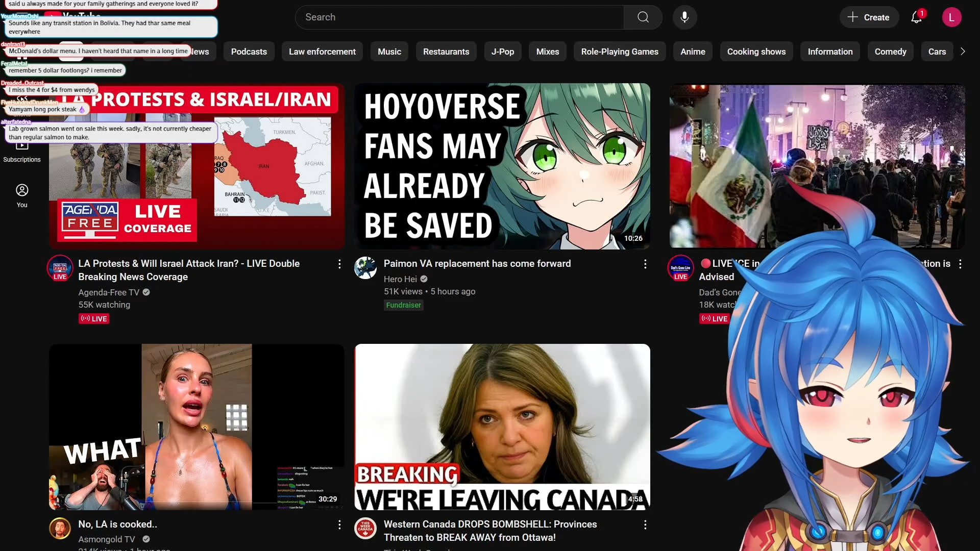Select the J-Pop chip
The height and width of the screenshot is (551, 980).
click(x=503, y=52)
